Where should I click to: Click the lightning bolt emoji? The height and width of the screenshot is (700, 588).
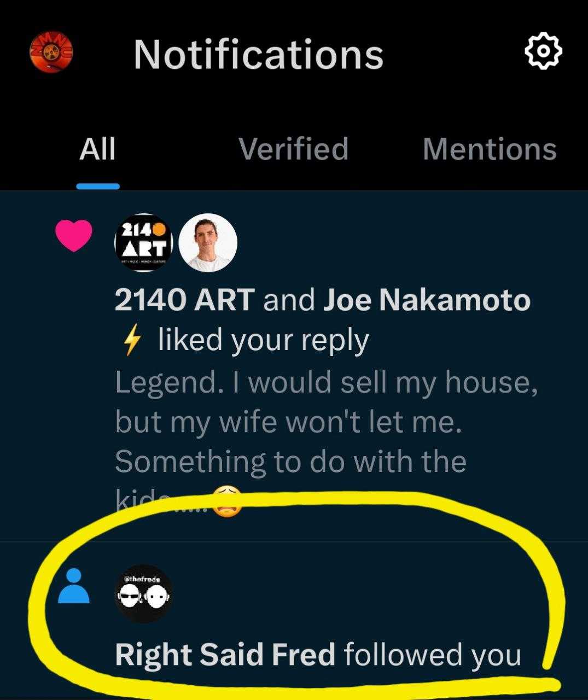pos(131,342)
